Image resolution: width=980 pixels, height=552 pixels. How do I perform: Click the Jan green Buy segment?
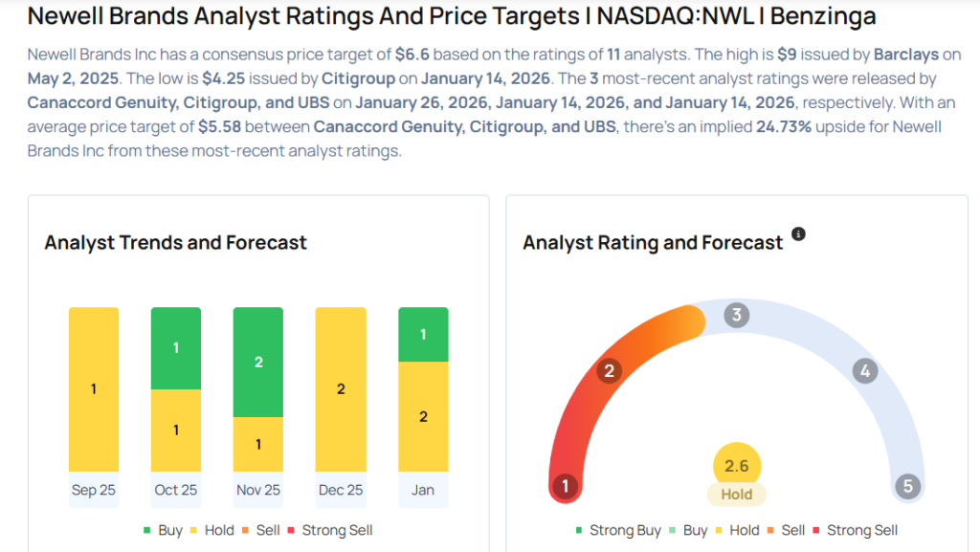click(423, 334)
